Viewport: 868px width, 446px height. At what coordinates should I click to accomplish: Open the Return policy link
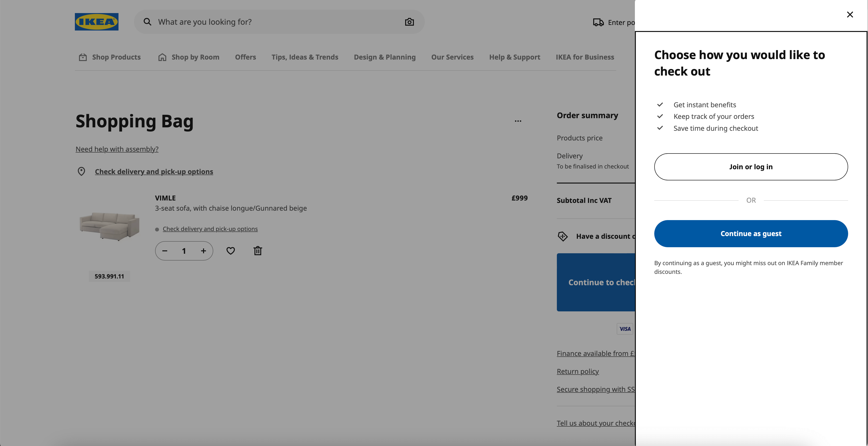coord(577,371)
